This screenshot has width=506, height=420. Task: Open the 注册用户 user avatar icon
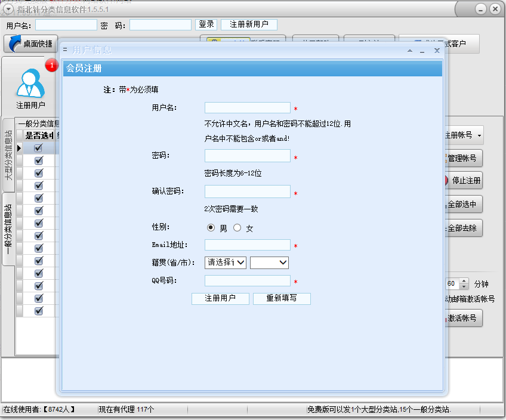[x=30, y=84]
